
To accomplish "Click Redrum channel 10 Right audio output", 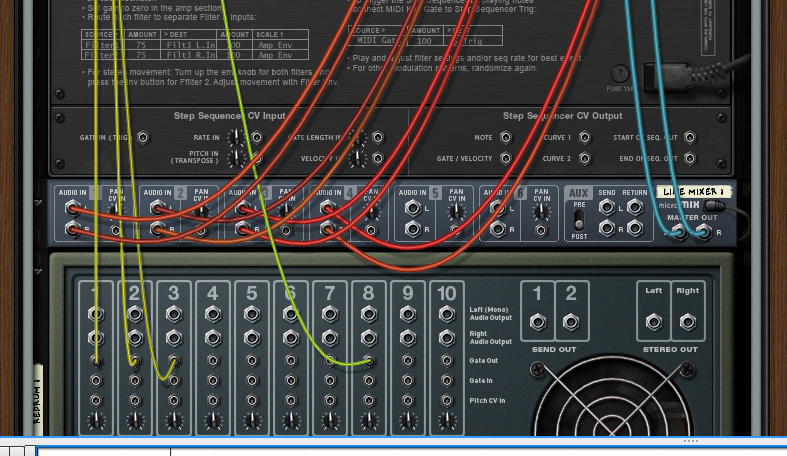I will point(447,338).
